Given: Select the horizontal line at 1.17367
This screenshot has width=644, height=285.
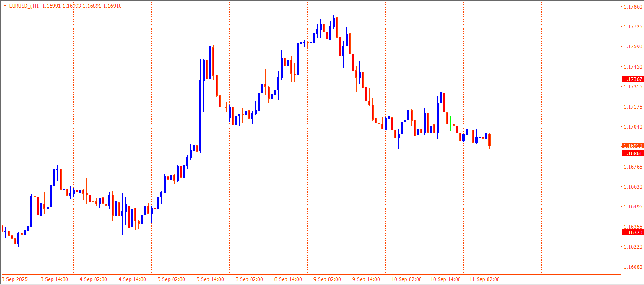Looking at the screenshot, I should pyautogui.click(x=122, y=79).
